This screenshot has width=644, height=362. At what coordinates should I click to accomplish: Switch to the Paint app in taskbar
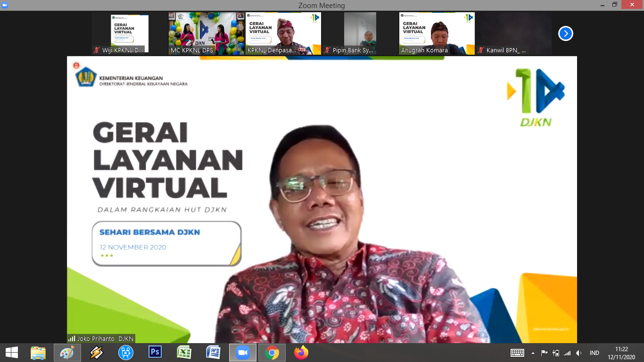(67, 353)
